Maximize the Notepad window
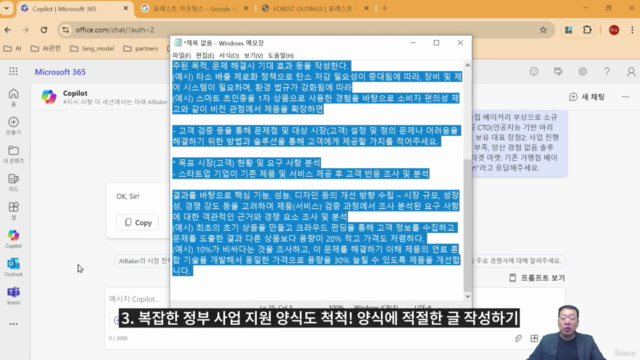Image resolution: width=640 pixels, height=360 pixels. click(x=436, y=42)
